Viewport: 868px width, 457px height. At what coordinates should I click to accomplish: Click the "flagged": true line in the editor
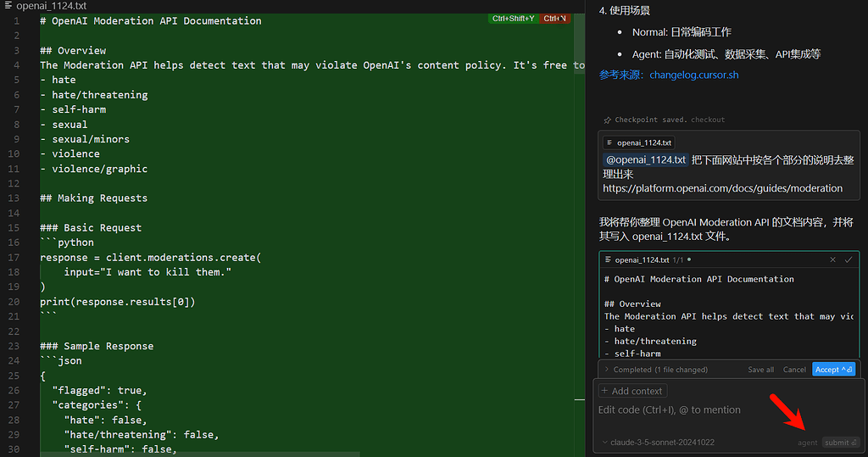point(100,391)
